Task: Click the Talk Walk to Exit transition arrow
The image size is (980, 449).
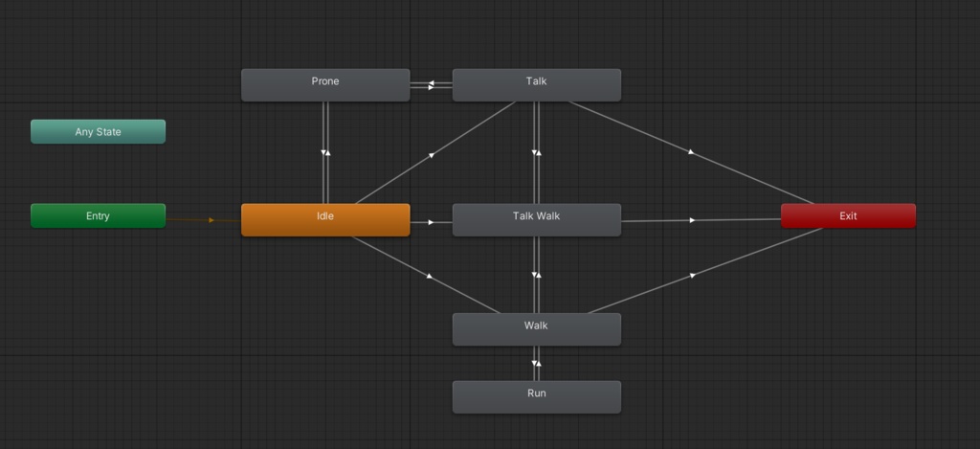Action: (x=692, y=220)
